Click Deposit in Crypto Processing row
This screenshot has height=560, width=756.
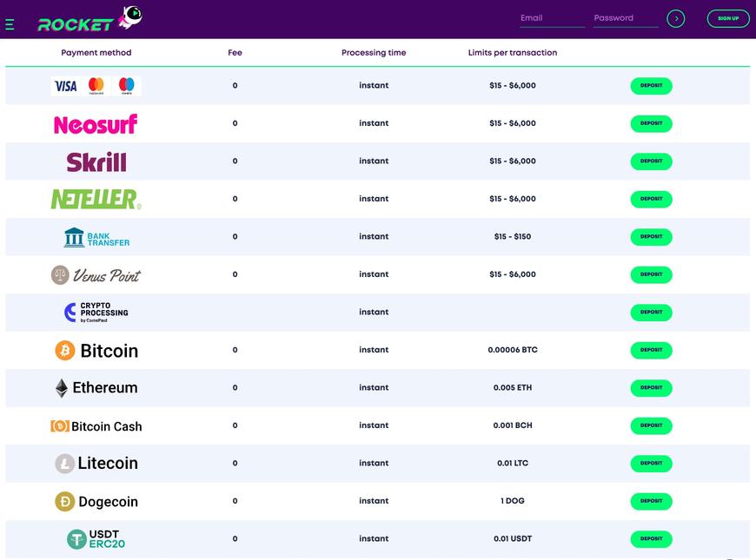pos(651,313)
